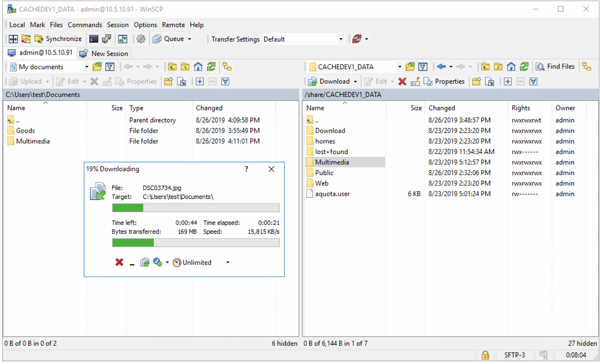This screenshot has width=600, height=364.
Task: Click local panel Filter icon
Action: tap(110, 67)
